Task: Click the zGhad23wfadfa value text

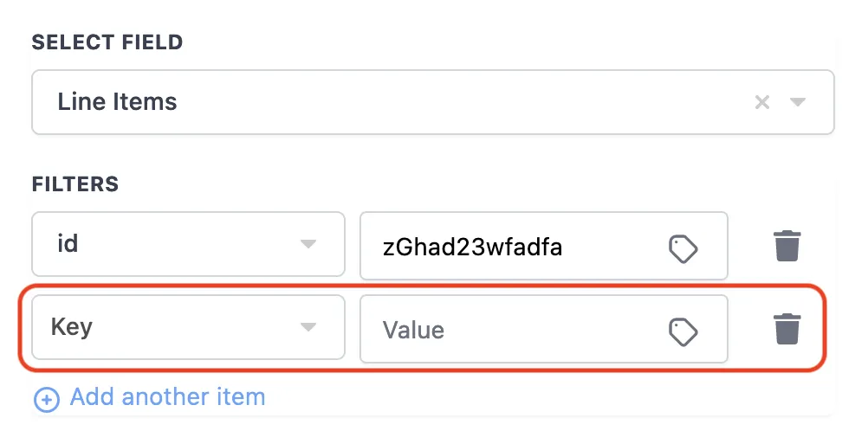Action: click(473, 248)
